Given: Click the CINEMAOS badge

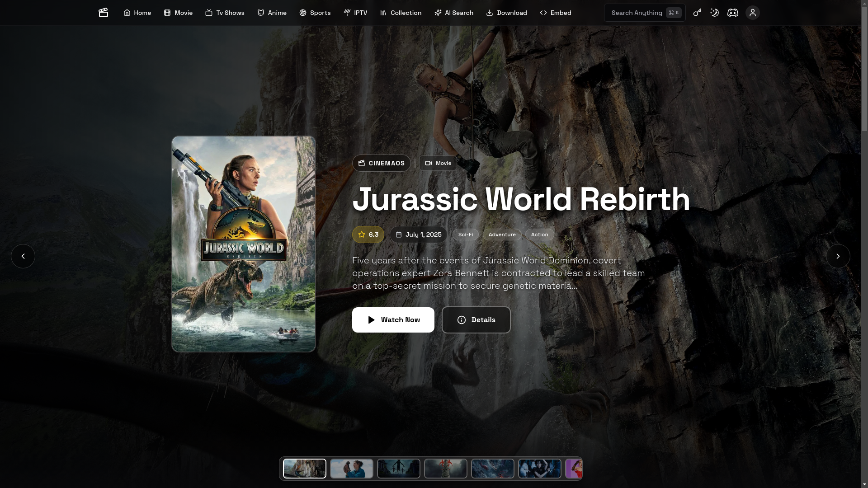Looking at the screenshot, I should (x=382, y=163).
